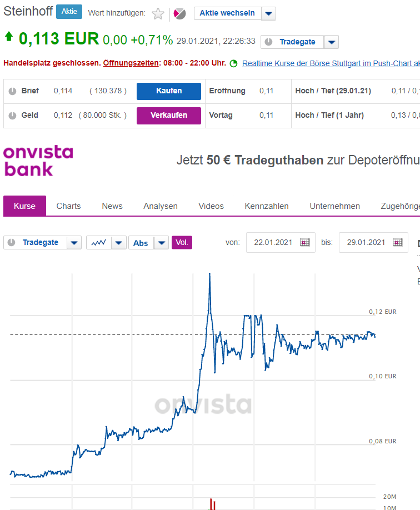Go to the Analysen tab

161,206
